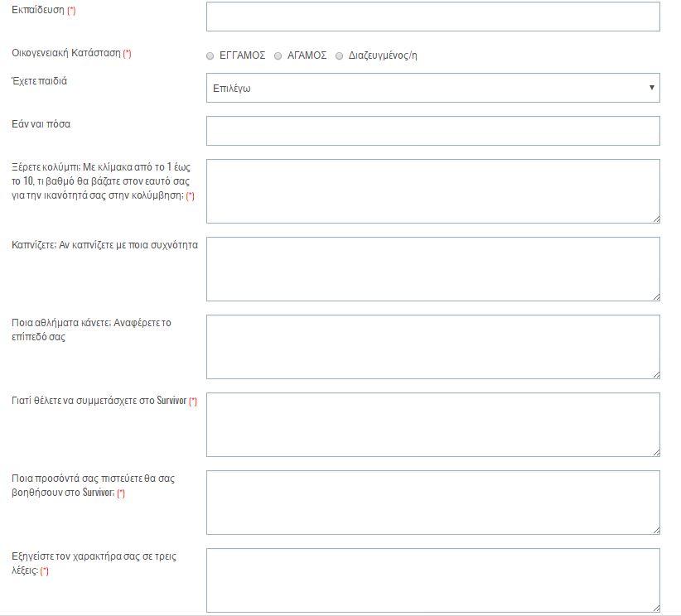
Task: Pick the Διαζευγμένος/η radio button
Action: (340, 56)
